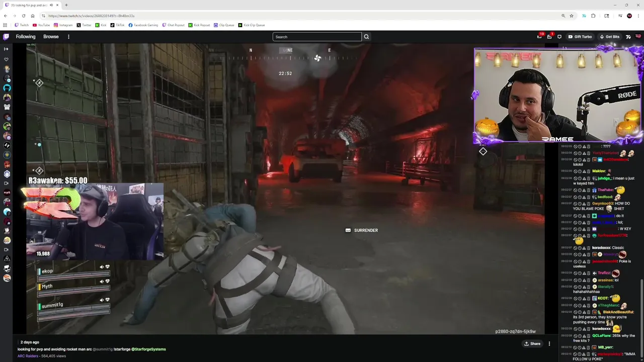
Task: Open the browser home page
Action: [33, 16]
